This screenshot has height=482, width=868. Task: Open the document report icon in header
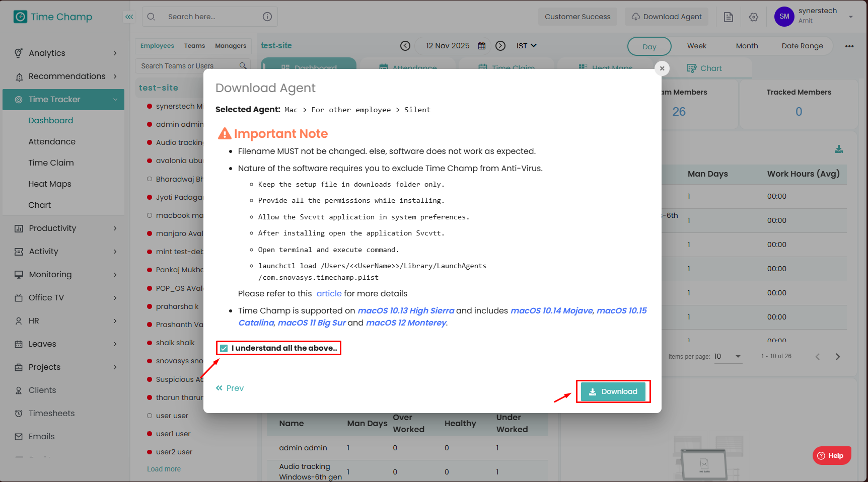tap(729, 17)
